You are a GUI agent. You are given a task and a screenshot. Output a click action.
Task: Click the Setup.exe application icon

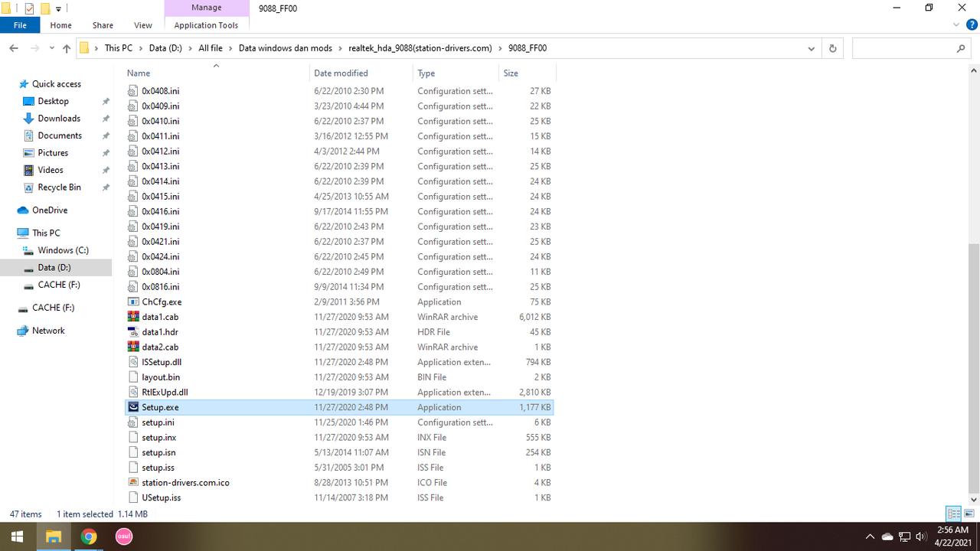pos(133,407)
